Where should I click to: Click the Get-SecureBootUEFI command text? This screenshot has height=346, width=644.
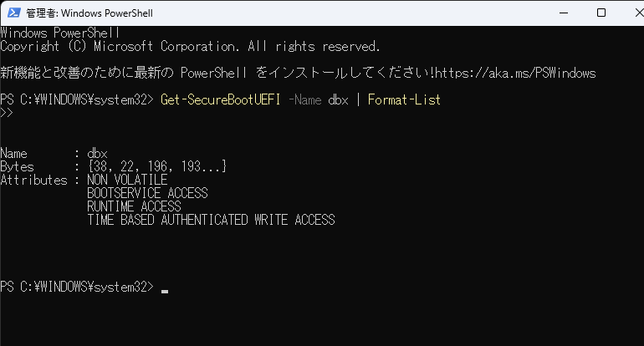pos(221,99)
